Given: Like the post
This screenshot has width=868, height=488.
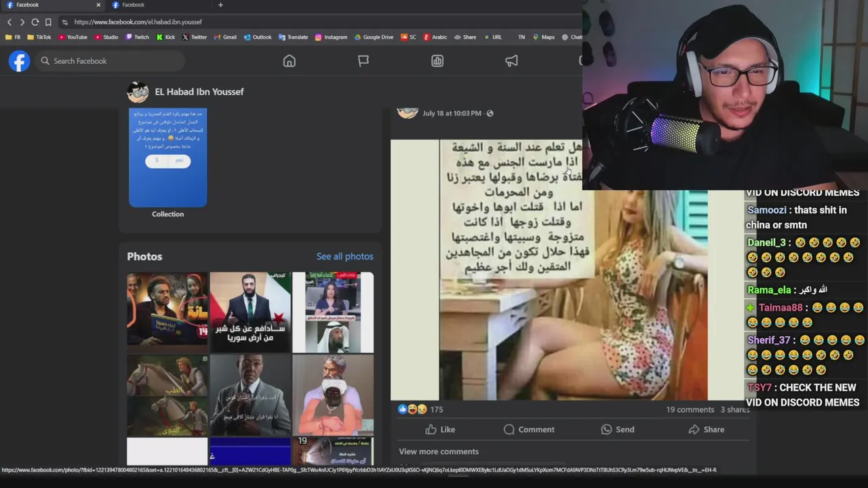Looking at the screenshot, I should [440, 430].
